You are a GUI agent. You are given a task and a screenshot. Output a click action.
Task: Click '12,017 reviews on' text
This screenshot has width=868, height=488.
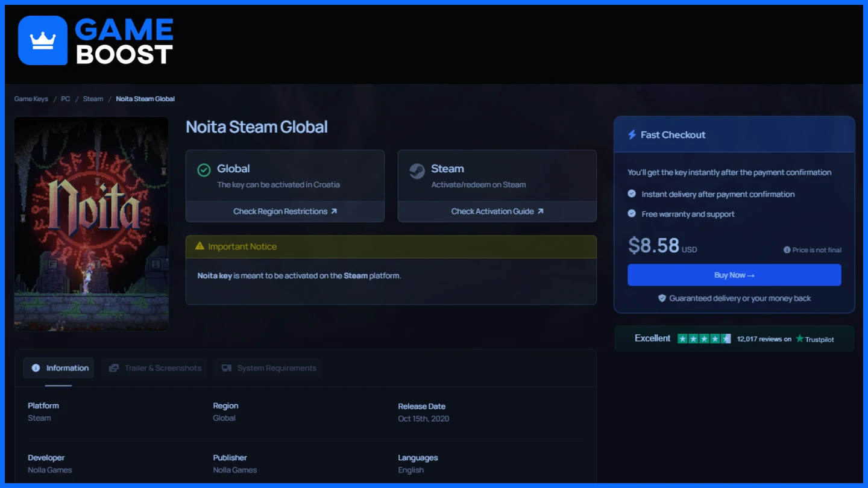coord(764,339)
